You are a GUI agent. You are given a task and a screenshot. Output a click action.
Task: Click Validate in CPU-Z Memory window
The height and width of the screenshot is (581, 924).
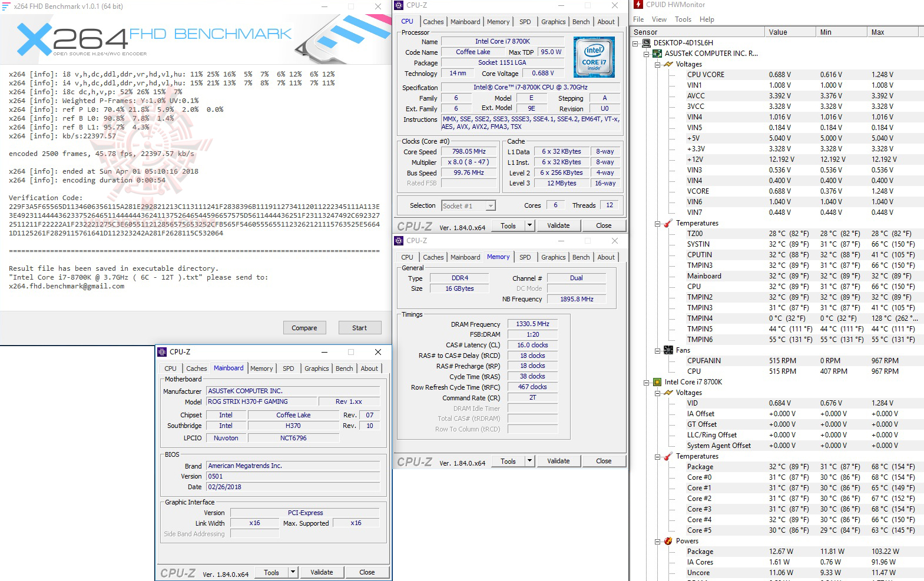coord(558,461)
